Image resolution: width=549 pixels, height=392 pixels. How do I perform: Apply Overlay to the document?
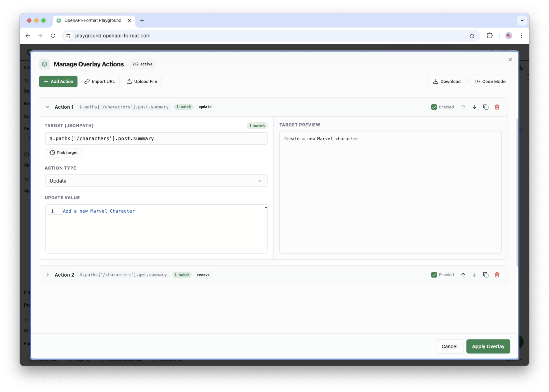pyautogui.click(x=488, y=346)
